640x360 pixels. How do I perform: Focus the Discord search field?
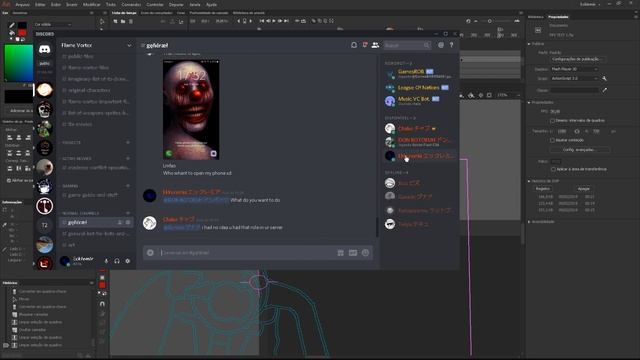coord(407,45)
